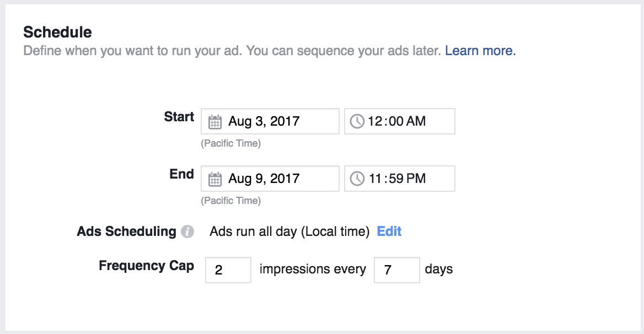The width and height of the screenshot is (644, 334).
Task: Select the hour 12 in Start time
Action: click(375, 121)
